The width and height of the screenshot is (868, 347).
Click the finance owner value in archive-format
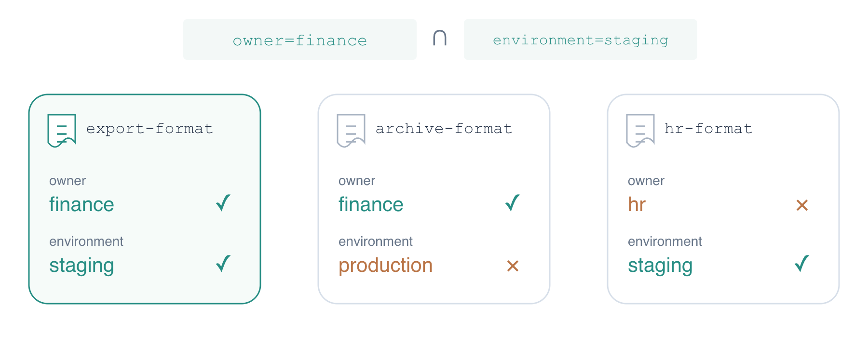coord(371,204)
